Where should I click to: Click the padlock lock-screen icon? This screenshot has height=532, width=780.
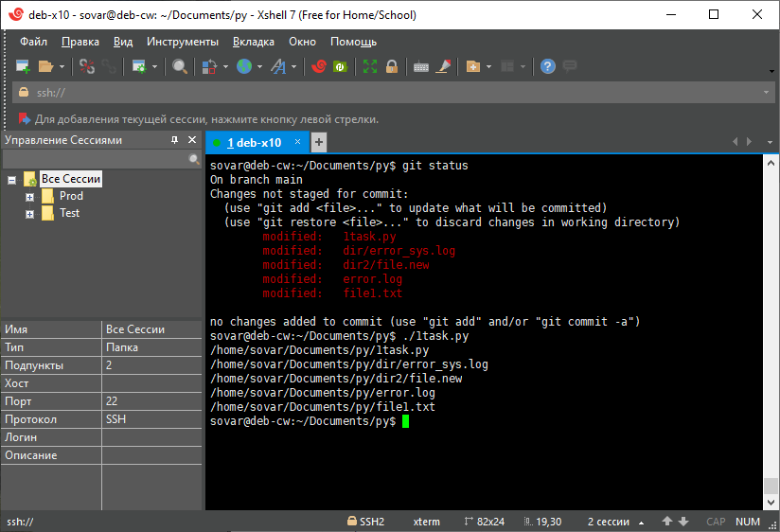click(x=392, y=66)
